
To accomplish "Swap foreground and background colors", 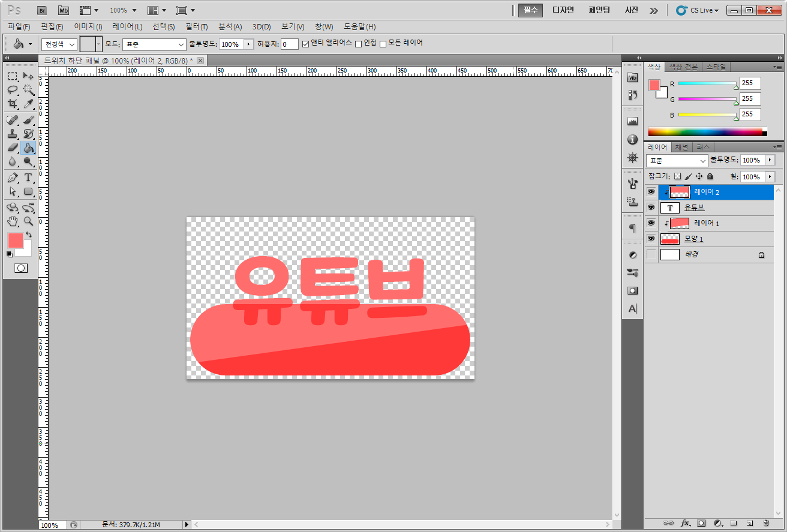I will (28, 235).
